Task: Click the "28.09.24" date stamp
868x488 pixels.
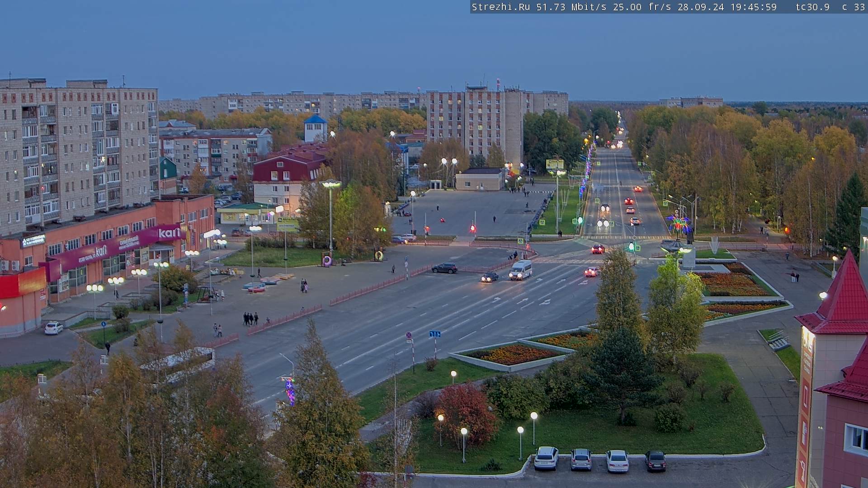Action: point(700,7)
